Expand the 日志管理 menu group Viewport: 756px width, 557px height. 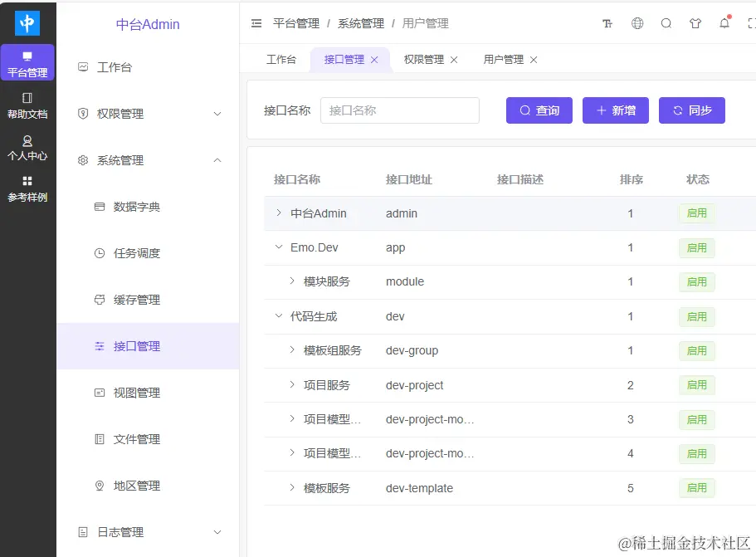pos(148,532)
